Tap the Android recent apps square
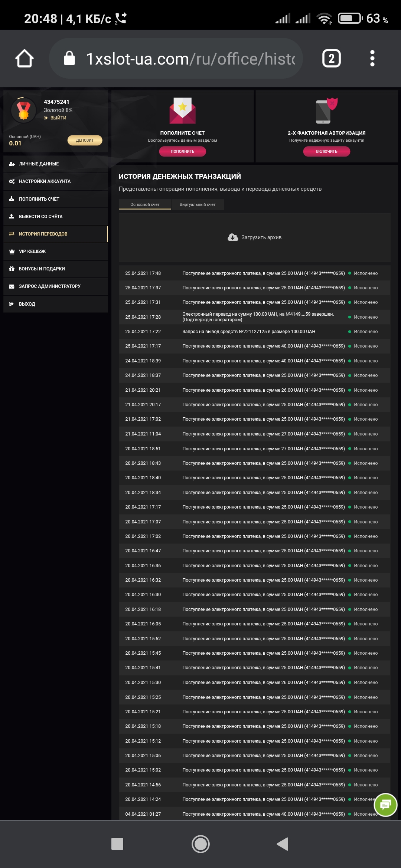401x868 pixels. [x=117, y=844]
